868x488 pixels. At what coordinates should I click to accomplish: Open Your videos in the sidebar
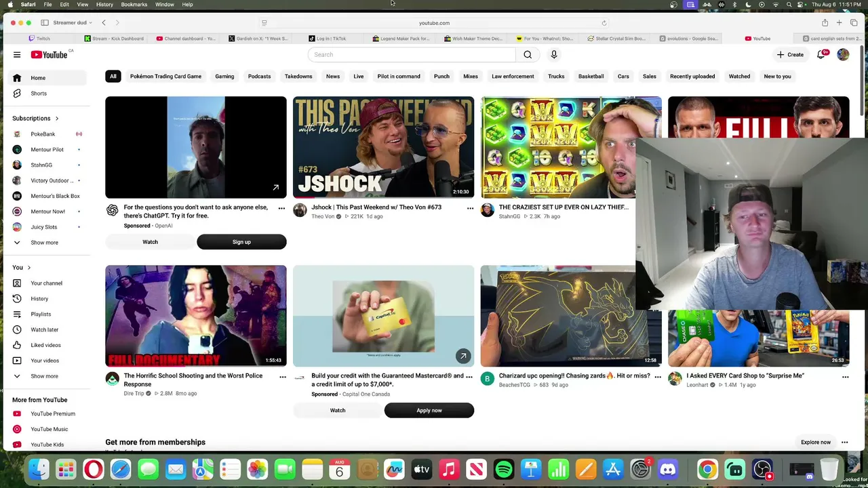pos(45,361)
